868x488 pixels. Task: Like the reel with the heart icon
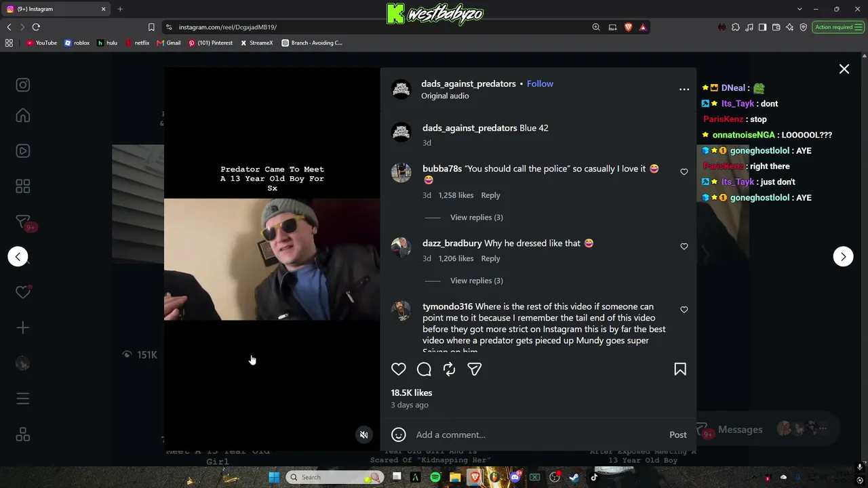click(x=399, y=369)
